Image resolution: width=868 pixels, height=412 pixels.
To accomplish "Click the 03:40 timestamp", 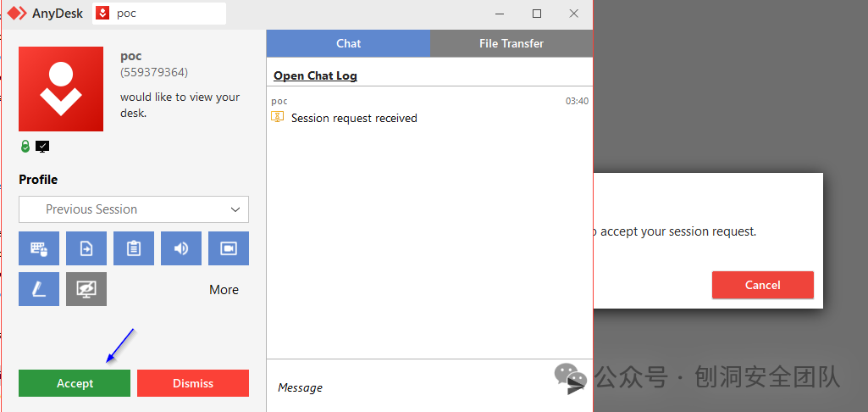I will (x=577, y=101).
